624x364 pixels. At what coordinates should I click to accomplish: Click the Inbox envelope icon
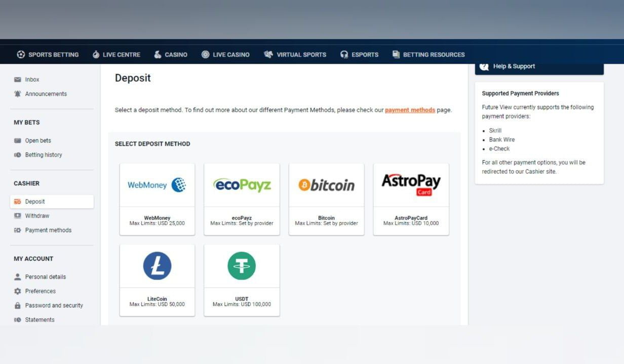[x=18, y=79]
